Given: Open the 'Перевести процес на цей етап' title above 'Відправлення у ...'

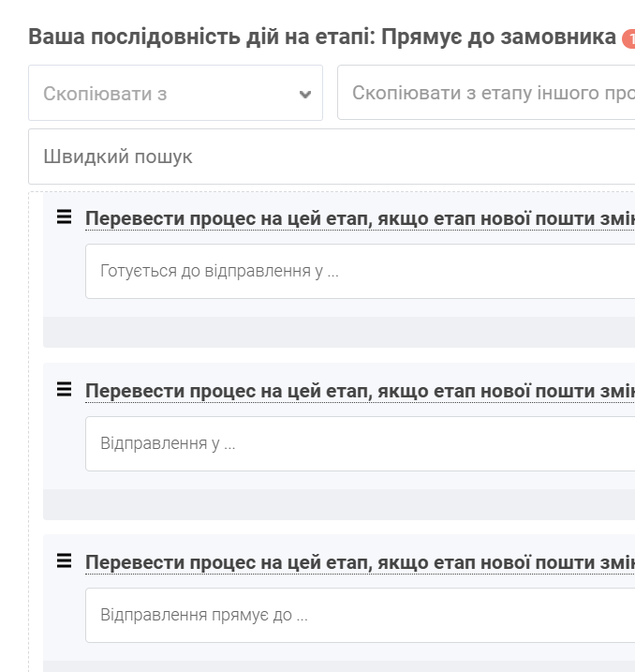Looking at the screenshot, I should point(360,391).
